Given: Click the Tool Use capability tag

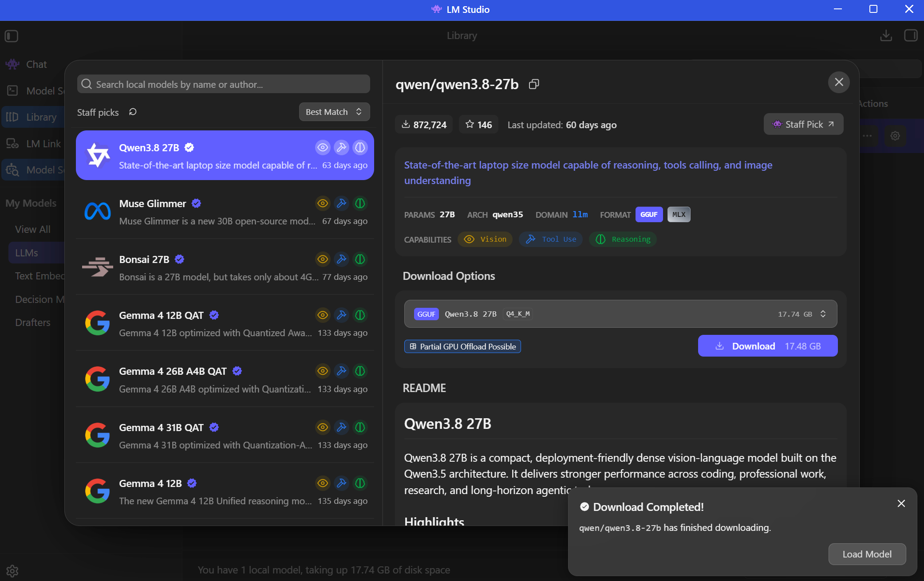Looking at the screenshot, I should (551, 239).
